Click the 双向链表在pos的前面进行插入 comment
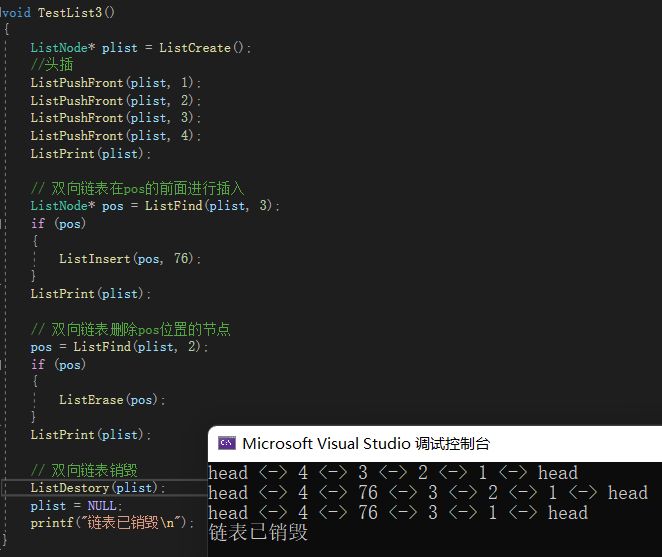Screen dimensions: 662x557 tap(138, 188)
